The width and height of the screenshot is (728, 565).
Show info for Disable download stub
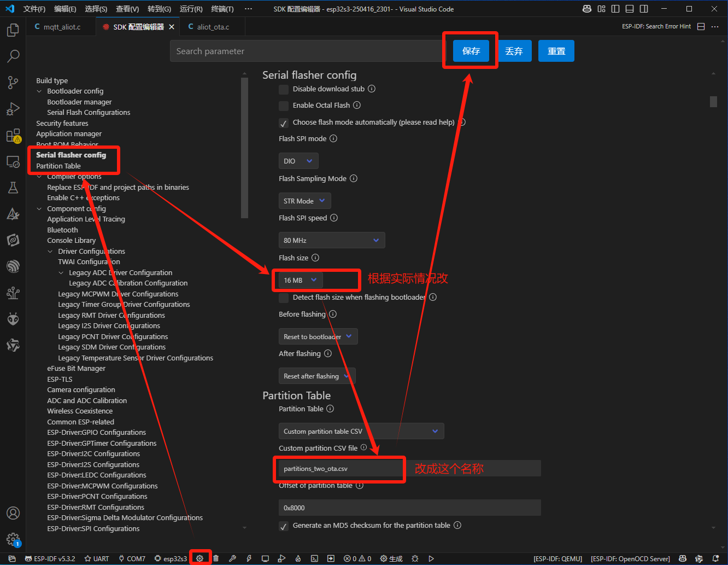click(x=372, y=89)
